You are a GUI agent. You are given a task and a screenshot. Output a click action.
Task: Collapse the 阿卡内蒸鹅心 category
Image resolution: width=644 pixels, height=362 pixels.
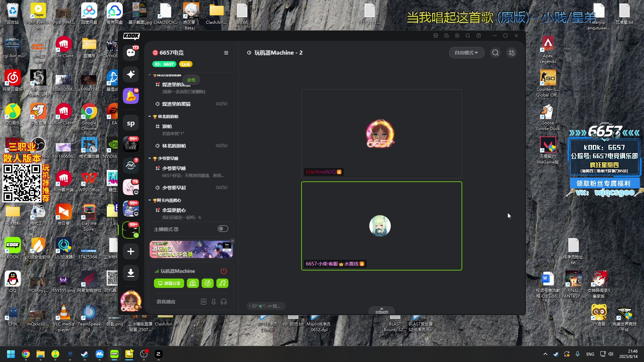pos(150,200)
